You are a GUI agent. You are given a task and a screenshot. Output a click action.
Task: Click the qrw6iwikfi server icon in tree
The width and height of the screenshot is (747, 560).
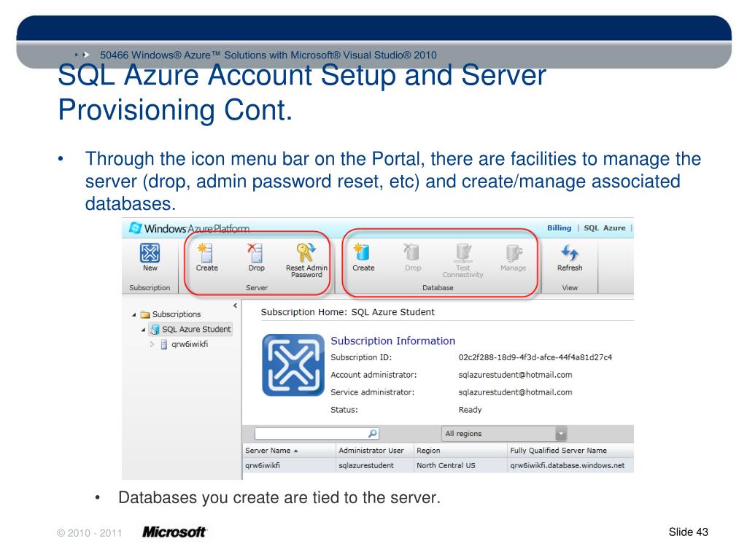(x=163, y=344)
